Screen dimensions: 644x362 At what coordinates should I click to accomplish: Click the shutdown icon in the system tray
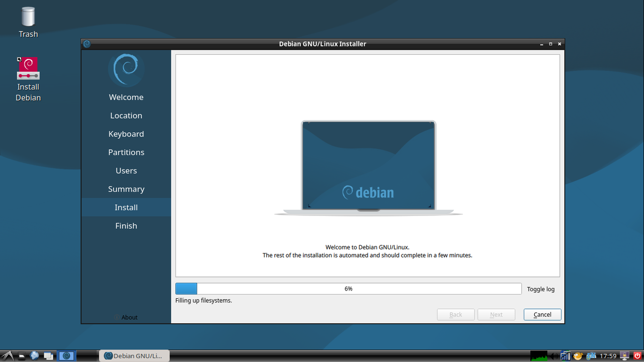[638, 355]
